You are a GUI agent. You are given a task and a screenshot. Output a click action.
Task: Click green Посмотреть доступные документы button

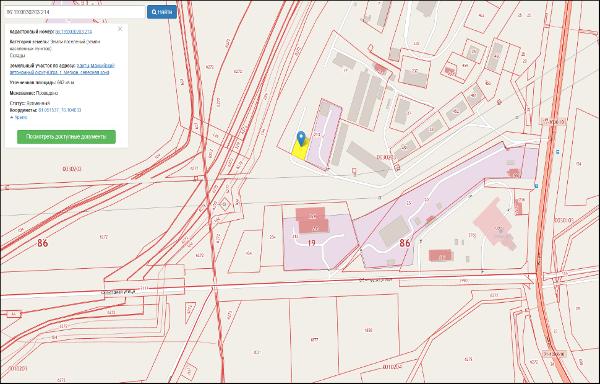pos(66,137)
